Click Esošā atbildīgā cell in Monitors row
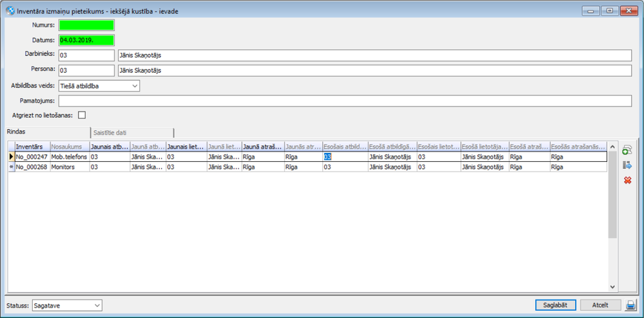 392,167
